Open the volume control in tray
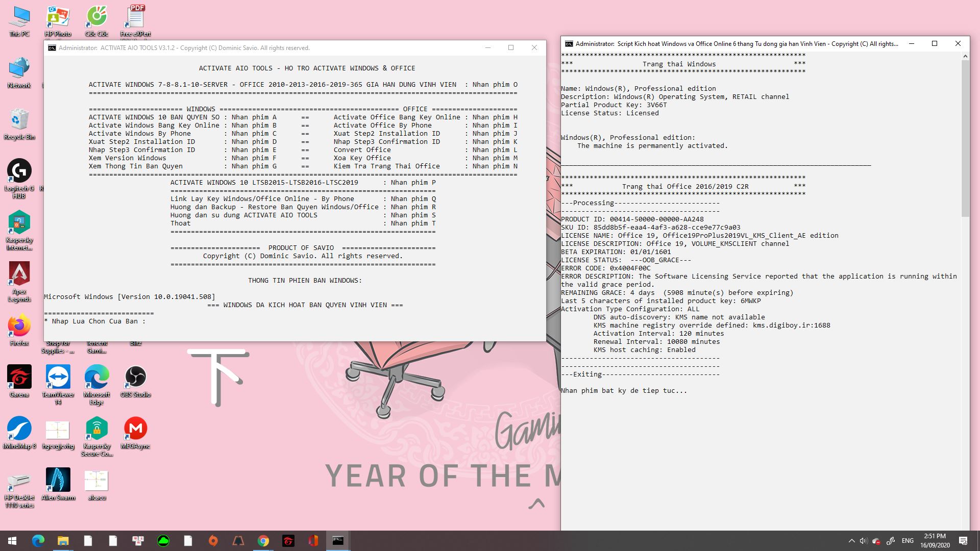Viewport: 980px width, 551px height. tap(863, 541)
